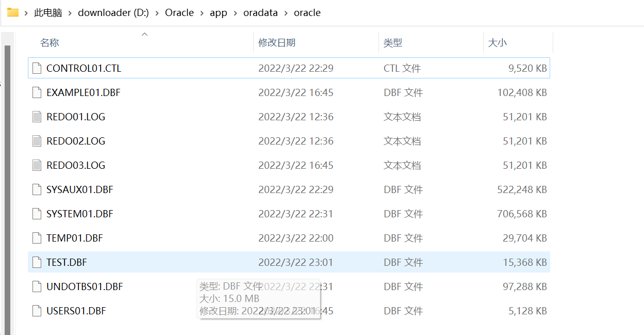Click the TEMP01.DBF file icon
The height and width of the screenshot is (335, 644).
pos(37,238)
